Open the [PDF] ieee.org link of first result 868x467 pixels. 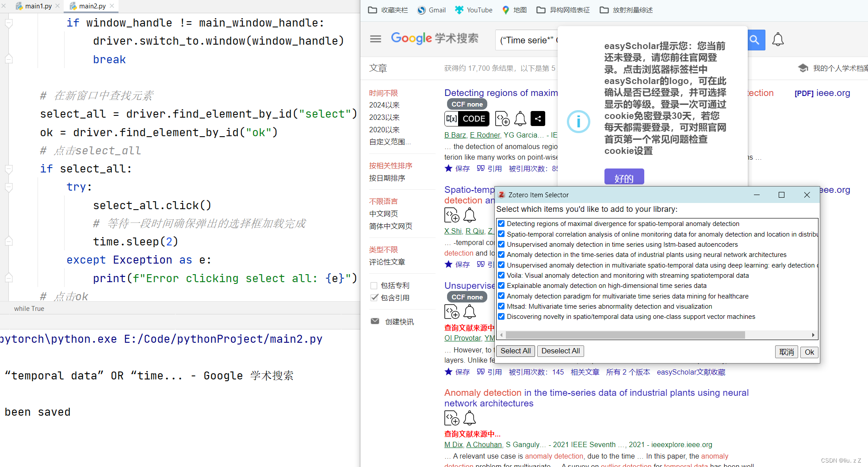pyautogui.click(x=822, y=93)
